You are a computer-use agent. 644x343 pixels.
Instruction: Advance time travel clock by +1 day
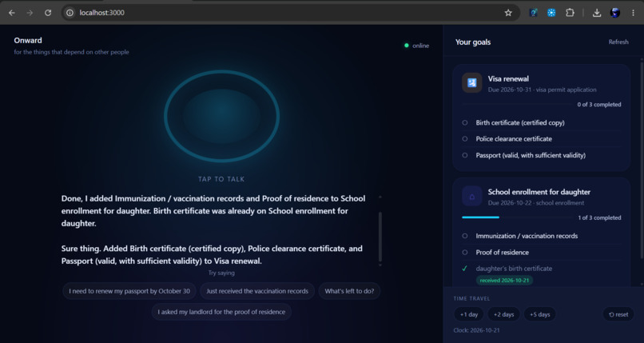click(469, 314)
